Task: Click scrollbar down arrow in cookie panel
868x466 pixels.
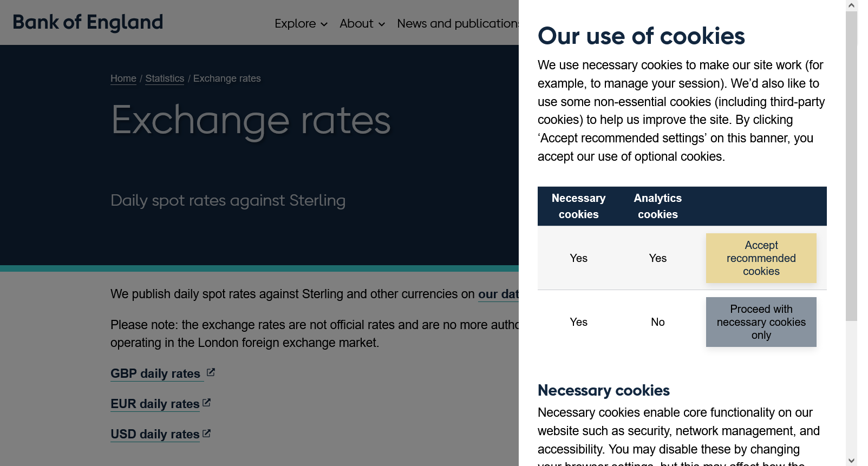Action: pyautogui.click(x=851, y=461)
